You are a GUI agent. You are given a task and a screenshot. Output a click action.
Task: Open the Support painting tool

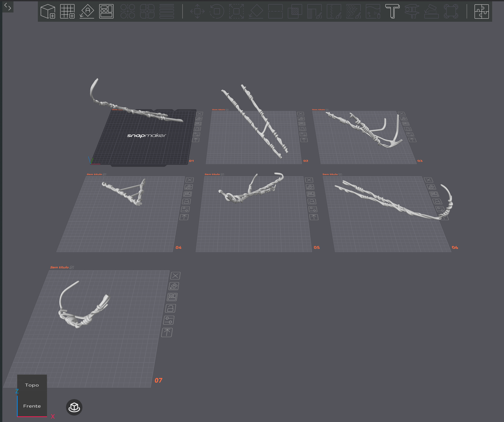pyautogui.click(x=314, y=11)
